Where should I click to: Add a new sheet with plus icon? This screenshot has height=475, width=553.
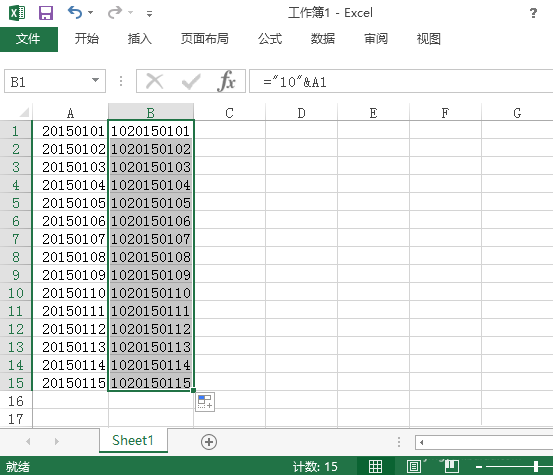[x=209, y=442]
